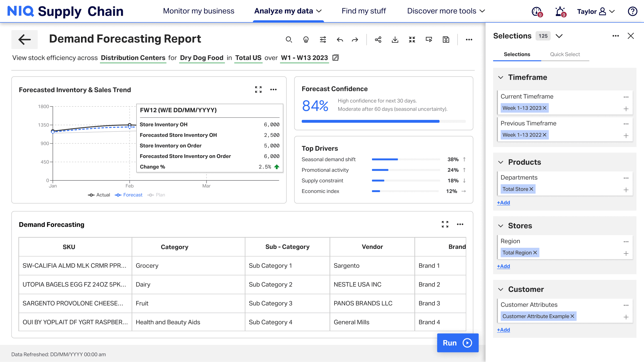Add value to Current Timeframe with plus
Viewport: 644px width, 362px height.
tap(626, 109)
